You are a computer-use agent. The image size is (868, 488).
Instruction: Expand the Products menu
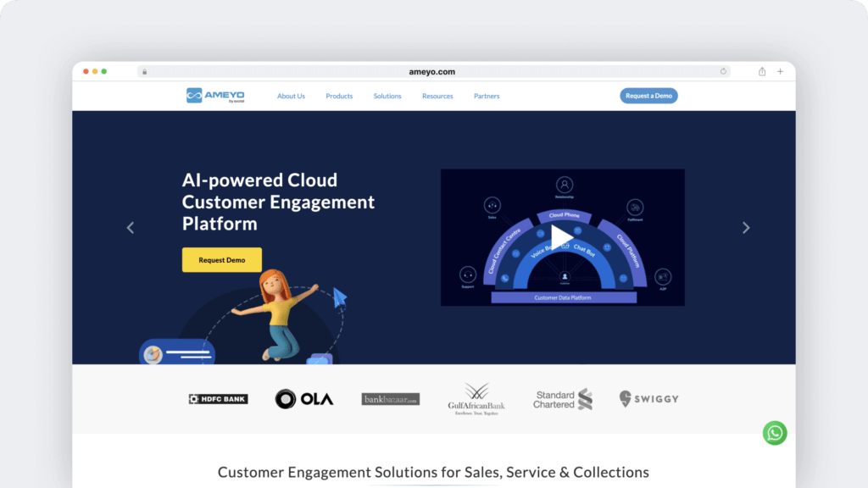pos(339,97)
